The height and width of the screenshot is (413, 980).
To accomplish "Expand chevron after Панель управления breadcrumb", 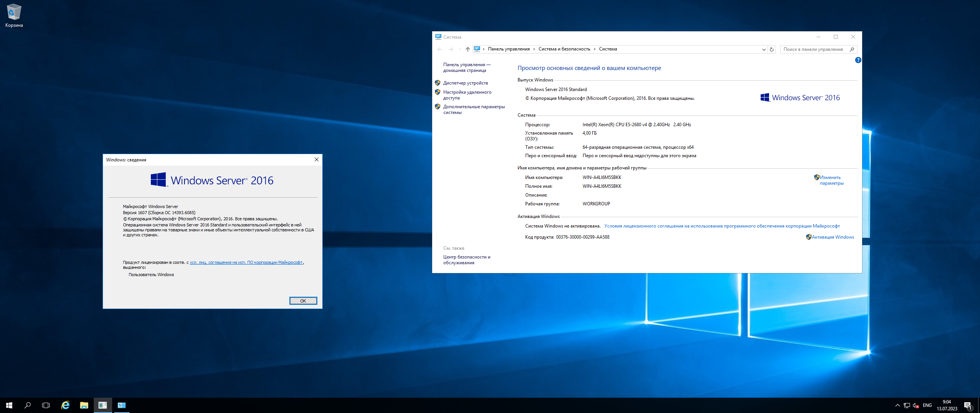I will [x=534, y=49].
